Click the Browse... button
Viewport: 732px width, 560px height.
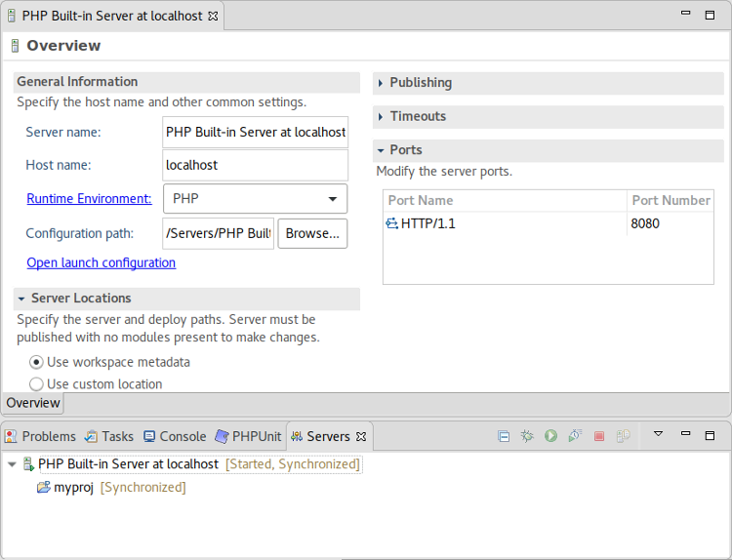(312, 233)
